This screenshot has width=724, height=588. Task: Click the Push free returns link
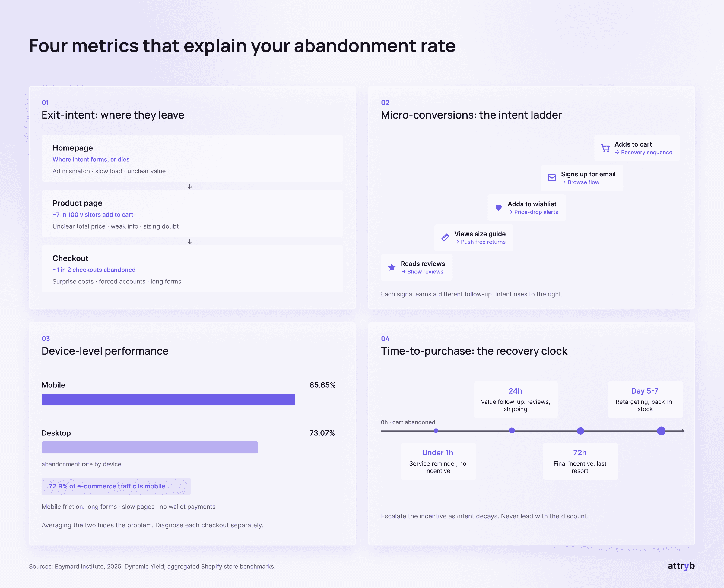[x=480, y=242]
